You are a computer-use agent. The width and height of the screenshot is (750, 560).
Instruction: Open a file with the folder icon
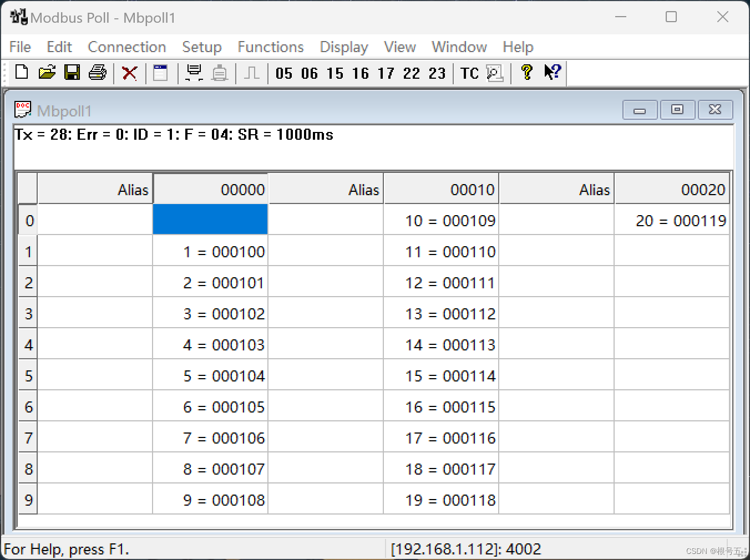(47, 73)
